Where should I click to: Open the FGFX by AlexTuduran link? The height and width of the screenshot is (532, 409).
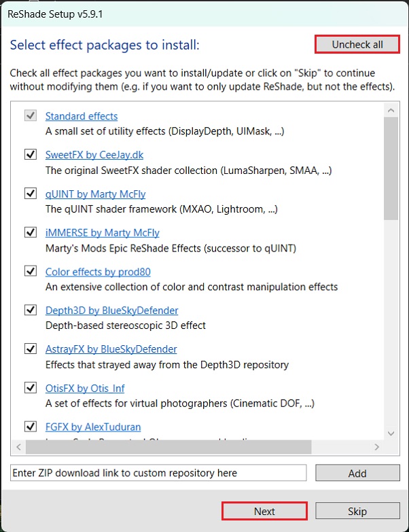click(x=93, y=427)
